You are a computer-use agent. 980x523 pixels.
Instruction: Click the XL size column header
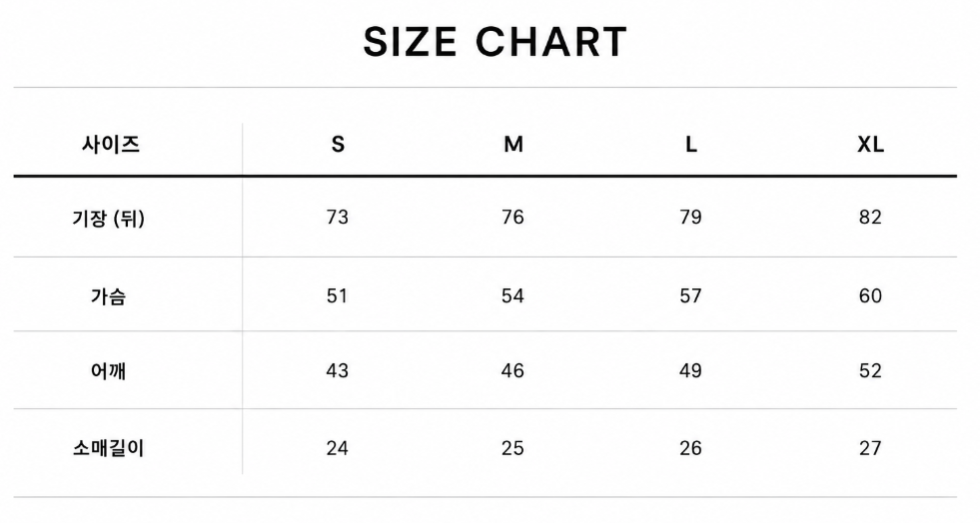870,144
